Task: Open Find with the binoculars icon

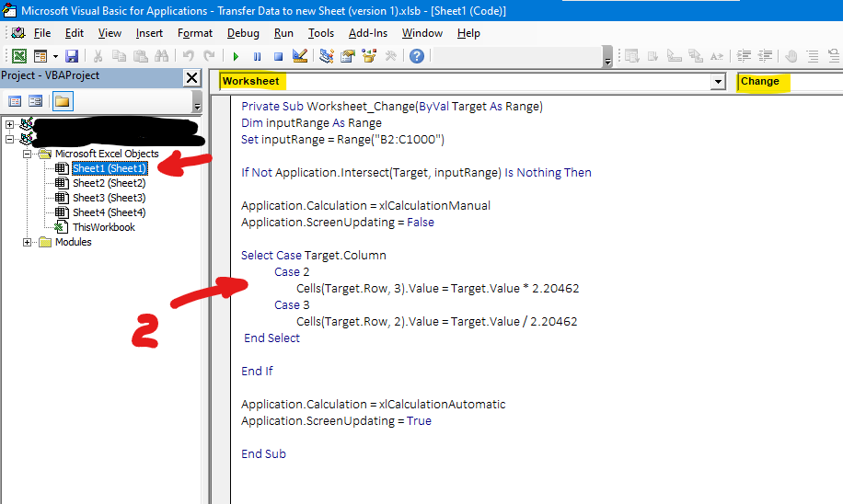Action: point(161,56)
